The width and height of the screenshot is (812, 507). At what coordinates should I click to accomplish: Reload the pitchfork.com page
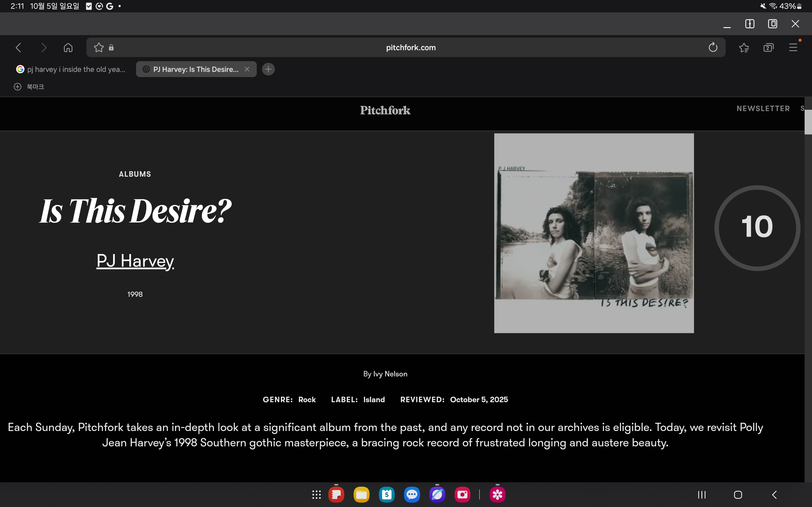click(x=713, y=47)
